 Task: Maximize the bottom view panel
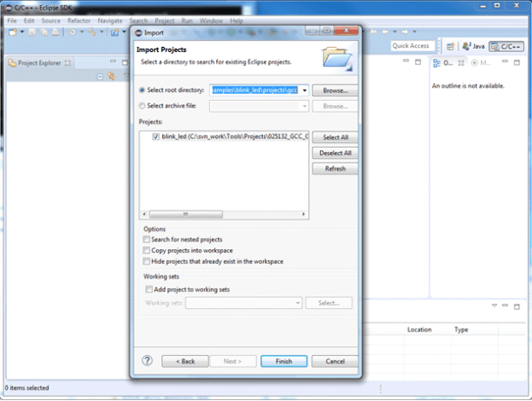click(516, 306)
